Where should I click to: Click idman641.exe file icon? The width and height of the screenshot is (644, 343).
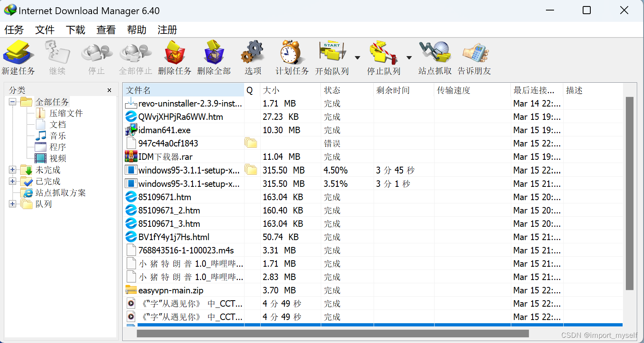(x=131, y=130)
